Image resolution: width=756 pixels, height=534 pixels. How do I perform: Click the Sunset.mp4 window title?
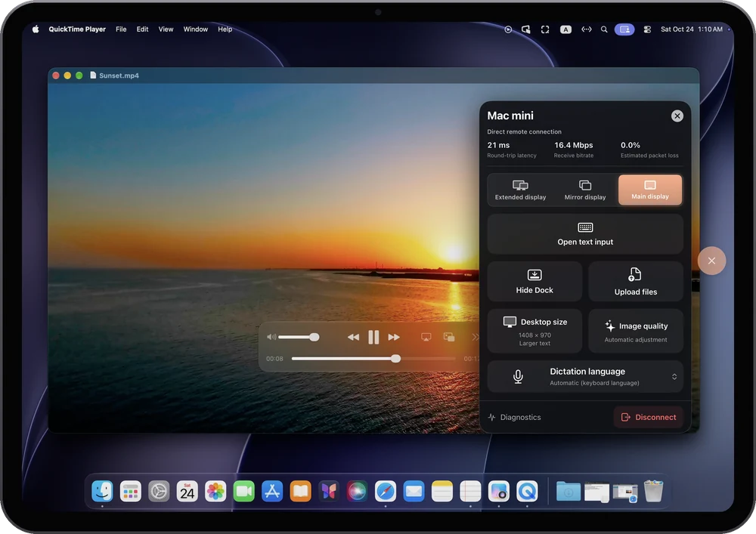coord(119,75)
